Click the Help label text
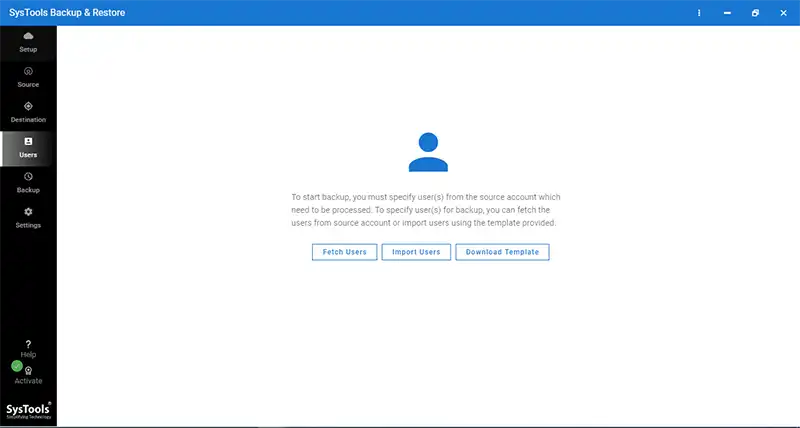The width and height of the screenshot is (800, 428). coord(28,355)
